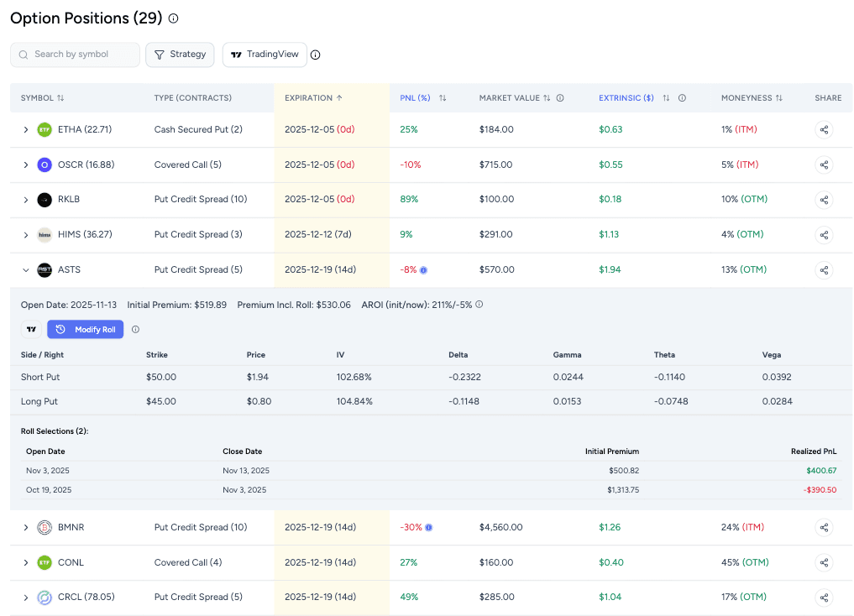Share the ETHA position
The width and height of the screenshot is (854, 616).
(823, 129)
